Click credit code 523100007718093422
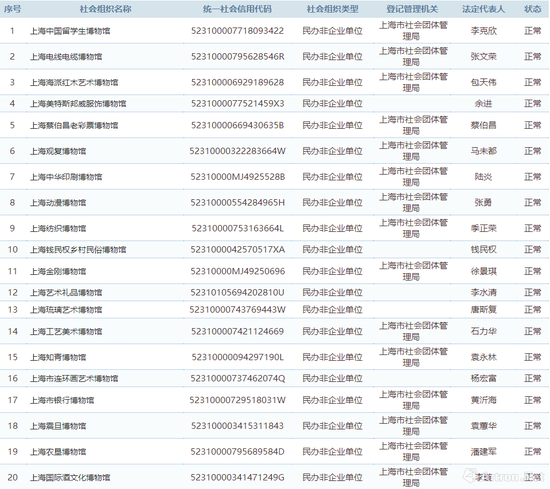Viewport: 550px width, 489px height. [237, 31]
